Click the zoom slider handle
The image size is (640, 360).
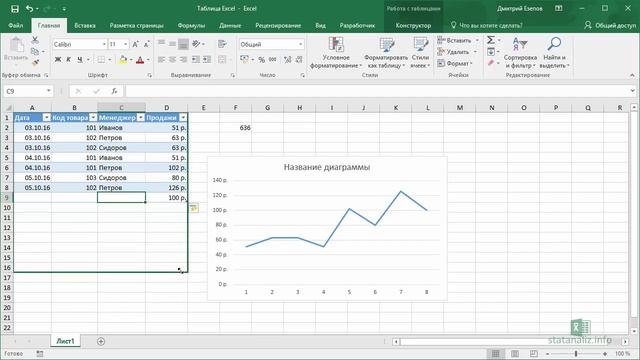coord(576,353)
